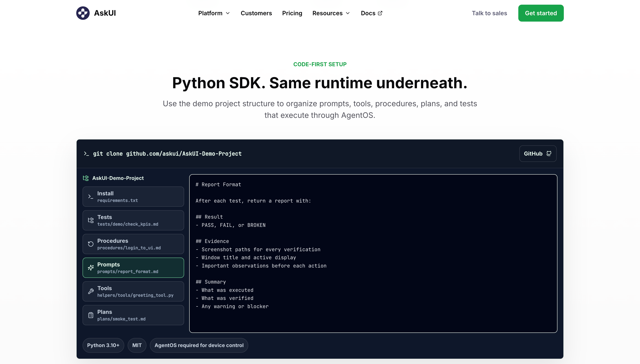
Task: Click the 'What was executed' line
Action: pyautogui.click(x=225, y=290)
